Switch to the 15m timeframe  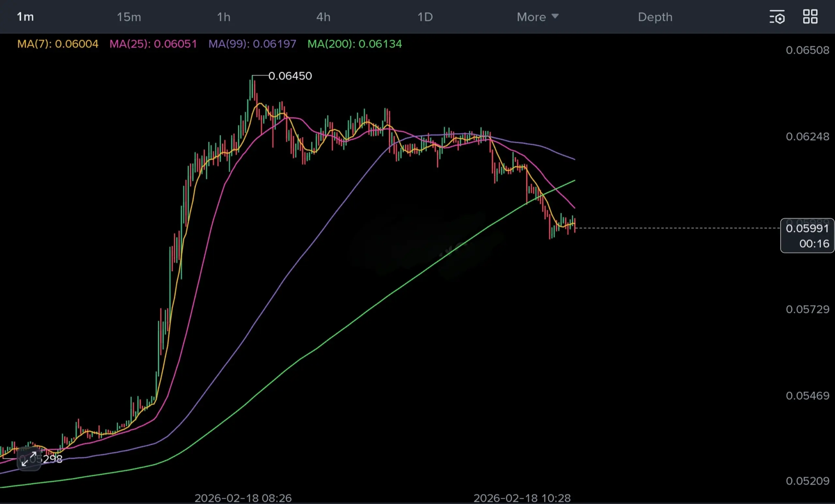129,17
